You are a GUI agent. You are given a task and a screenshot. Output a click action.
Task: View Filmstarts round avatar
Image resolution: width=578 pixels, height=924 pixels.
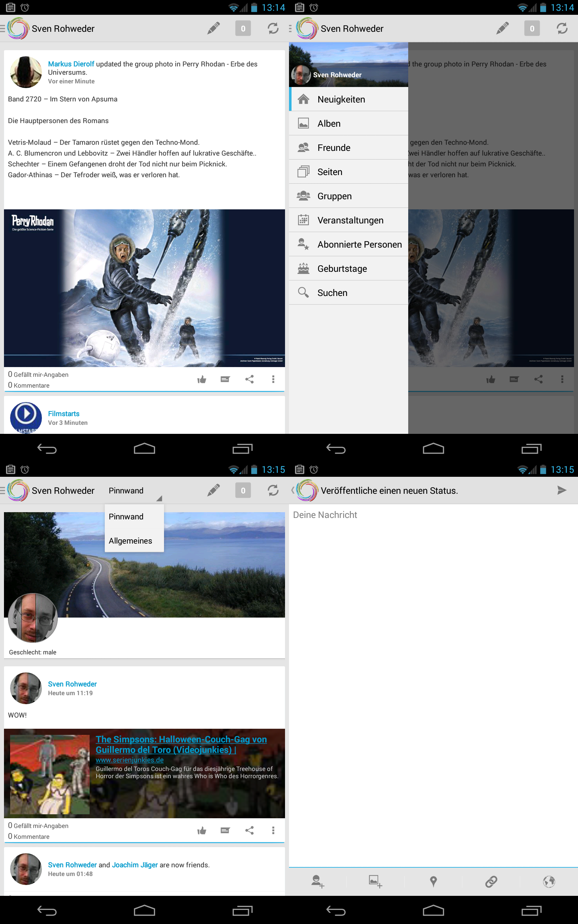(26, 417)
